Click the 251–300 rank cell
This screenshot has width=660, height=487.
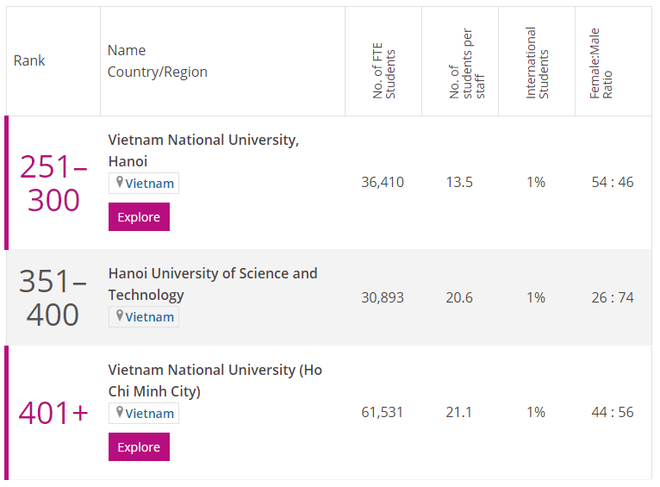click(x=54, y=183)
